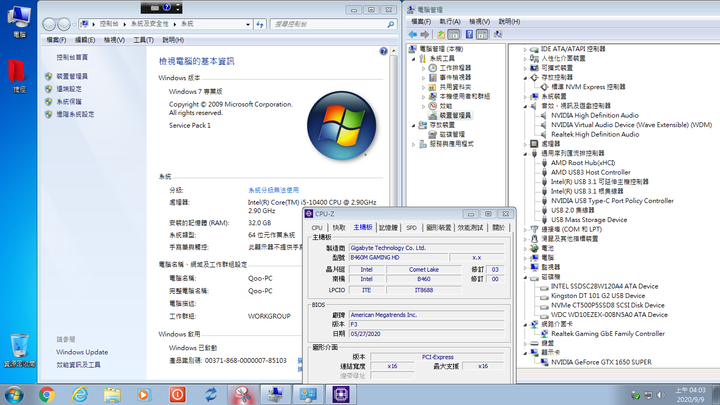Select Event Viewer in the left tree
720x405 pixels.
455,77
